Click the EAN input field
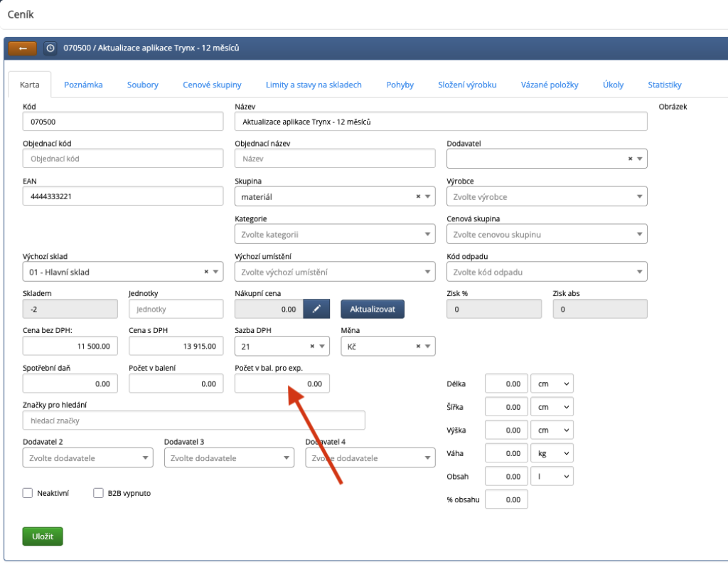The height and width of the screenshot is (582, 728). [123, 196]
